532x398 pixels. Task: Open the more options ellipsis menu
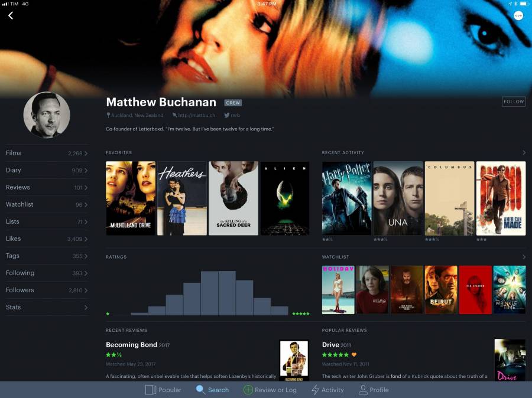(518, 16)
